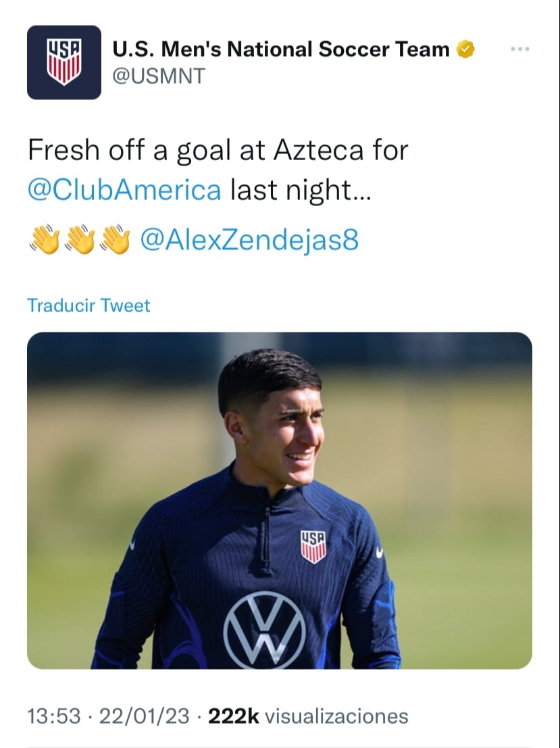Click the "last night..." tweet text
Screen dimensions: 560x748
pos(301,190)
